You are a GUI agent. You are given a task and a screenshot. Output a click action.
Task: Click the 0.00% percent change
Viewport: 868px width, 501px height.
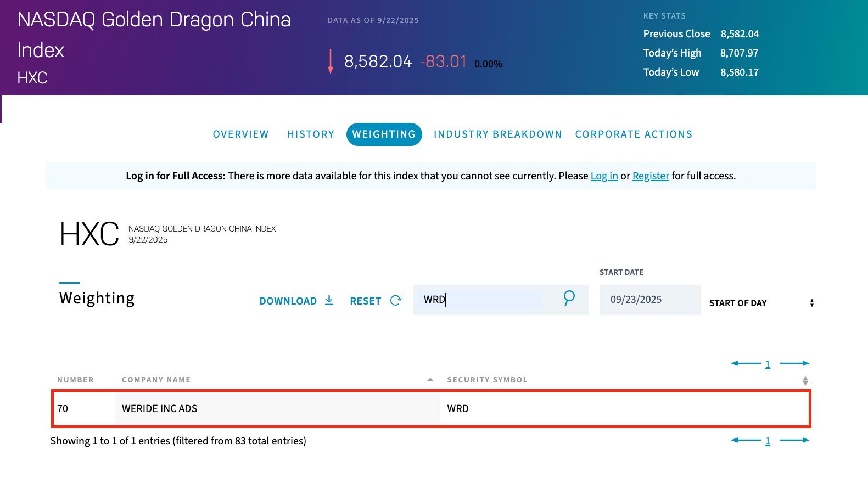(489, 64)
